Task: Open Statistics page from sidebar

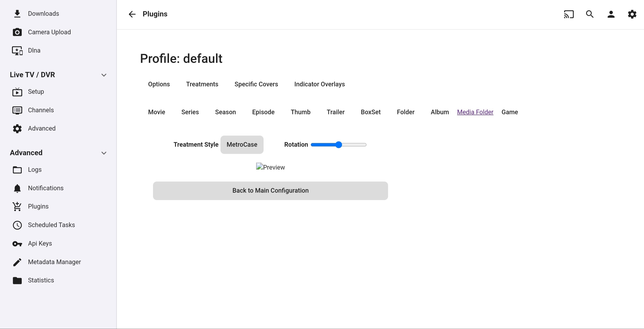Action: pos(41,280)
